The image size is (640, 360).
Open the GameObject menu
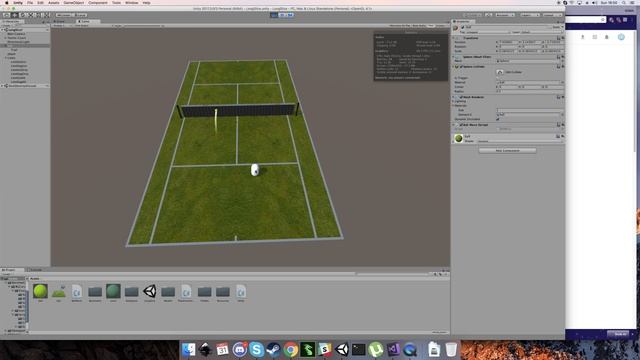(x=73, y=3)
